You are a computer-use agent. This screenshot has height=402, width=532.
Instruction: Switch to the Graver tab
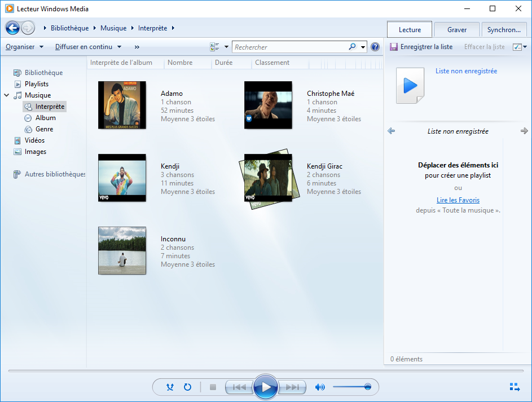click(x=456, y=29)
